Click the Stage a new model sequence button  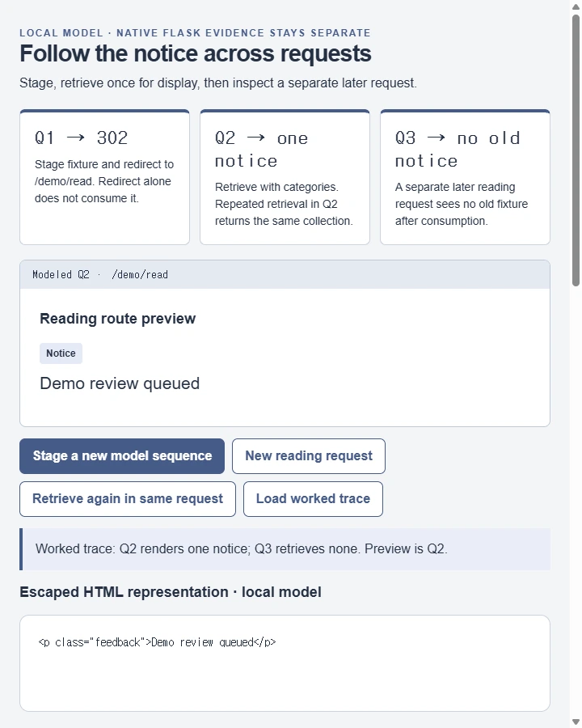(122, 456)
